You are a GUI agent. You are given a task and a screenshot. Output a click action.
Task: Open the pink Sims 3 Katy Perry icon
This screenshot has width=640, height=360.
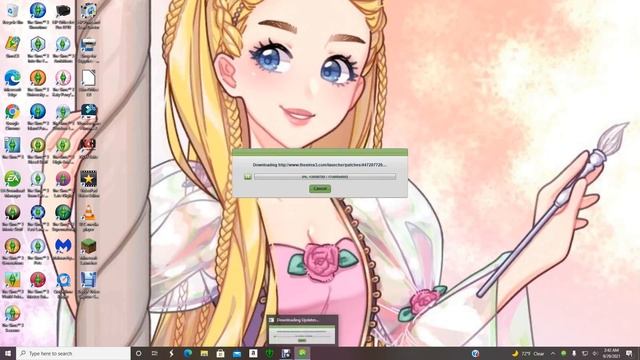pyautogui.click(x=63, y=83)
